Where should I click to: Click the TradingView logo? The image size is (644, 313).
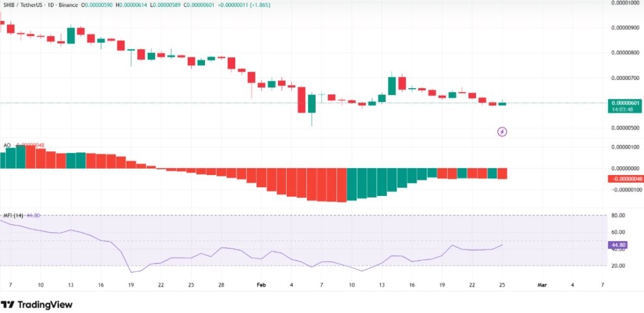(x=36, y=304)
